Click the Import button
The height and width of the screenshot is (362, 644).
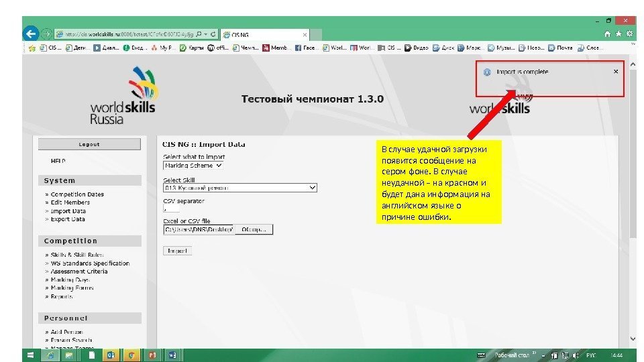point(177,251)
